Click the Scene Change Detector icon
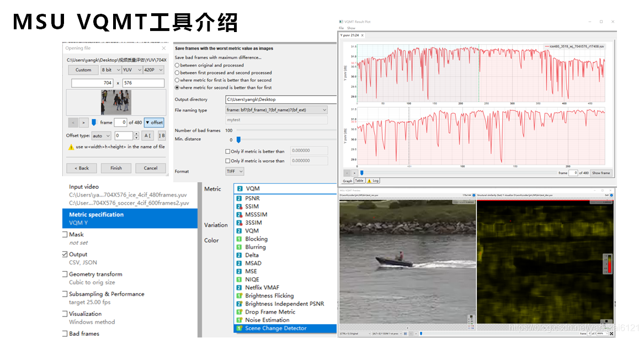Viewport: 644px width, 338px height. 239,328
